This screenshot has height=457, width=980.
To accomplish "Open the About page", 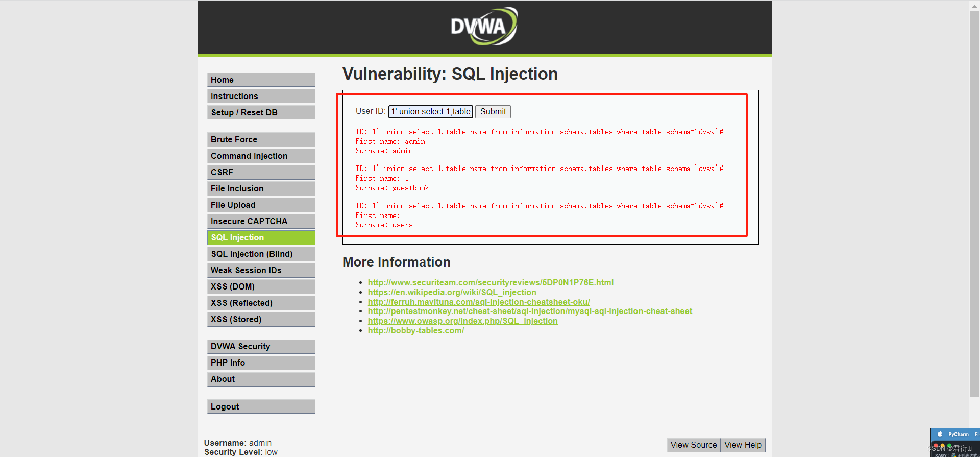I will (261, 379).
